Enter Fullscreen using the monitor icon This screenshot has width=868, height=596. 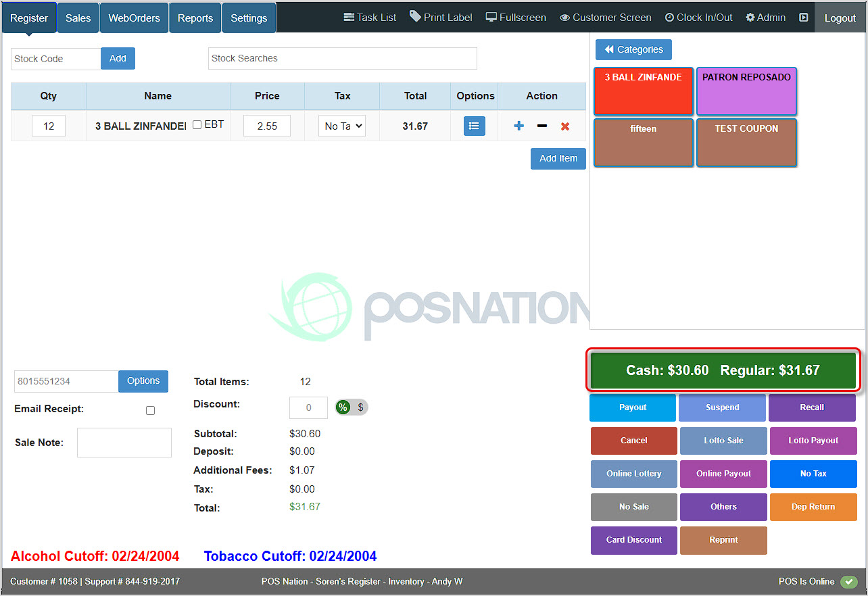click(491, 17)
